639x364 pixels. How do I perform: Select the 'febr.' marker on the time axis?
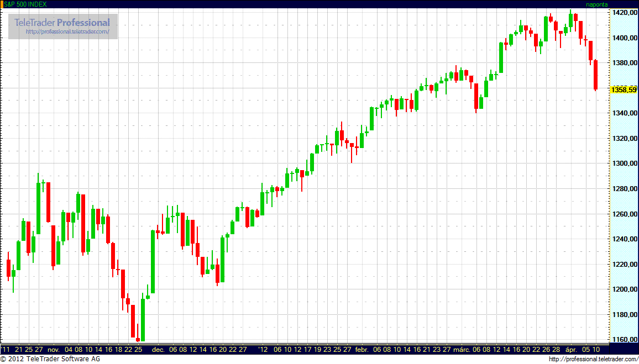[362, 350]
